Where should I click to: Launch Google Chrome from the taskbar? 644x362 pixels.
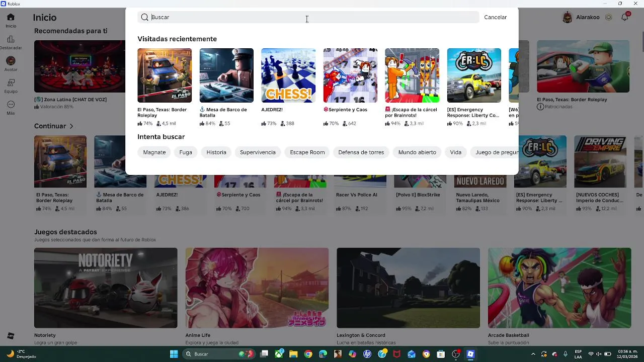308,354
